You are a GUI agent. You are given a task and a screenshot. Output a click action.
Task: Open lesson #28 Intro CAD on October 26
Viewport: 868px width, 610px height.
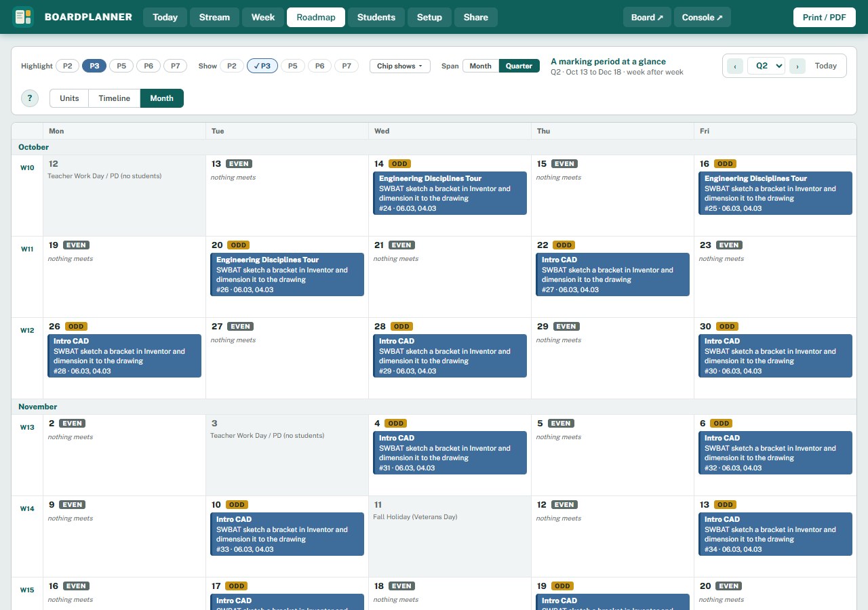click(124, 356)
